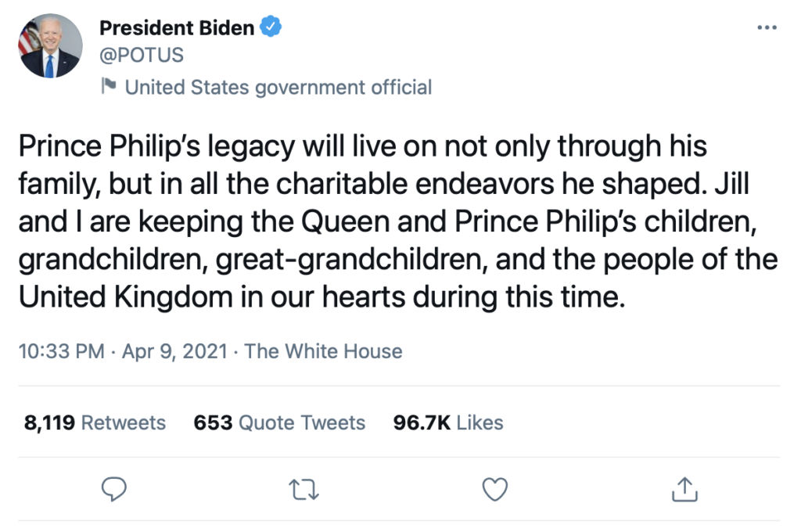
Task: Click the United States government official label
Action: coord(278,88)
